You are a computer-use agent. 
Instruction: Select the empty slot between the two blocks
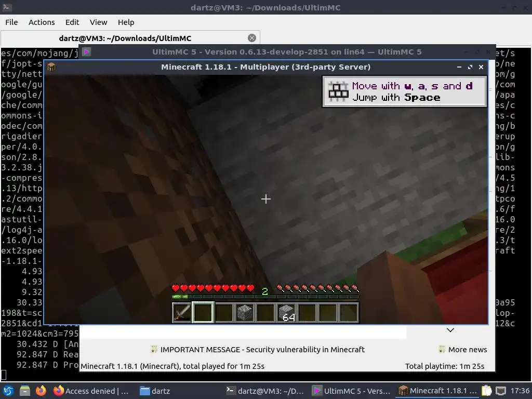(265, 312)
